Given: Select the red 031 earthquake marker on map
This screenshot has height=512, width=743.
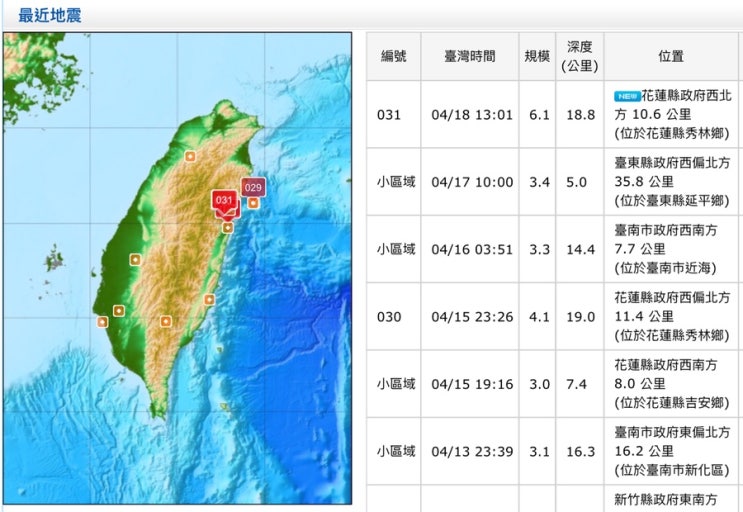Looking at the screenshot, I should (x=224, y=200).
